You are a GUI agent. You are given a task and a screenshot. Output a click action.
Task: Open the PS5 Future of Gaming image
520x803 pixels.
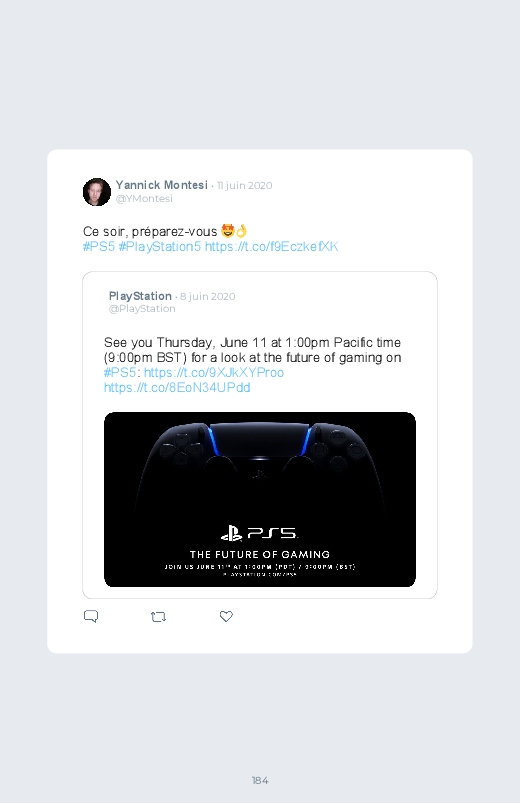pos(260,499)
